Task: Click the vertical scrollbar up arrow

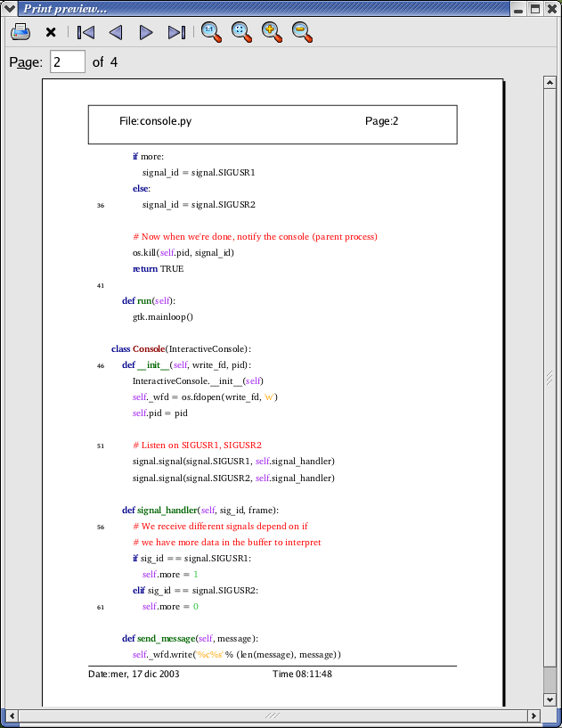Action: pyautogui.click(x=550, y=83)
